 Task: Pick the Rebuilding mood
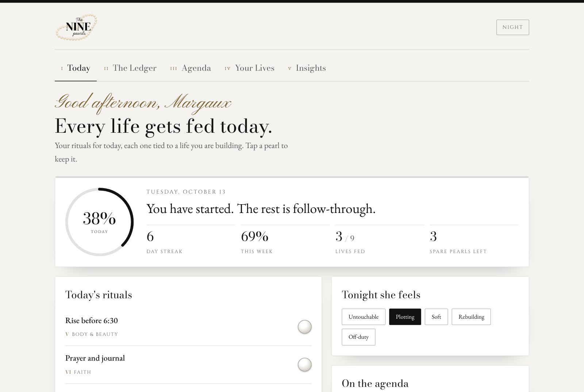pos(471,317)
